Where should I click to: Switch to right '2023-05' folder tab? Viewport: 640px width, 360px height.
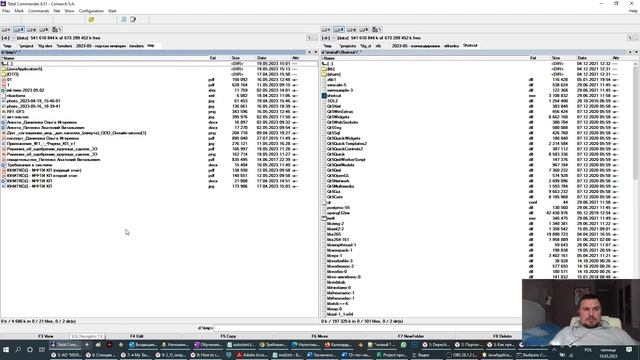tap(416, 46)
